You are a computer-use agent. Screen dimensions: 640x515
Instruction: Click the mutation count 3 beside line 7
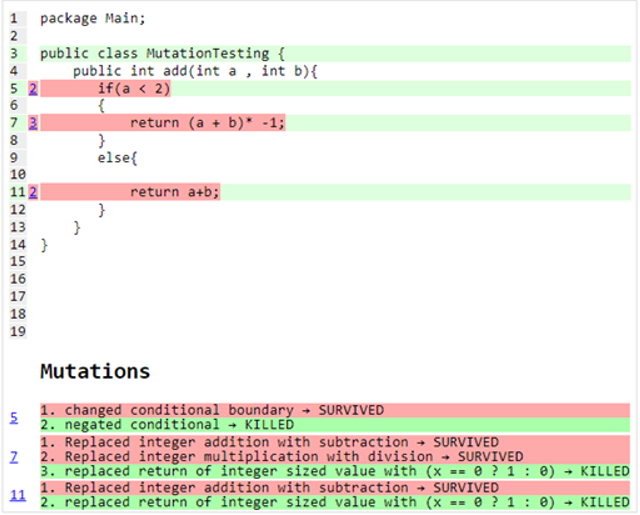click(33, 123)
